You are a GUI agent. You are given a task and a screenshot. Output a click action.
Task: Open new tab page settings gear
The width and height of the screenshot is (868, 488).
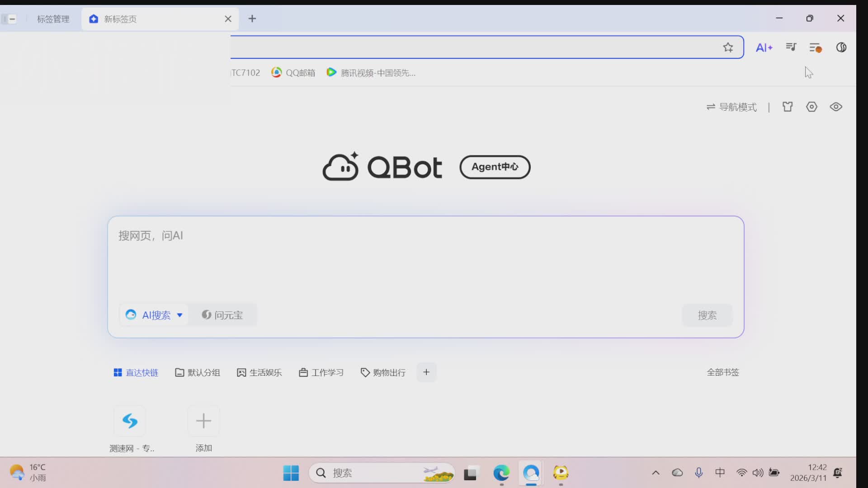coord(811,107)
